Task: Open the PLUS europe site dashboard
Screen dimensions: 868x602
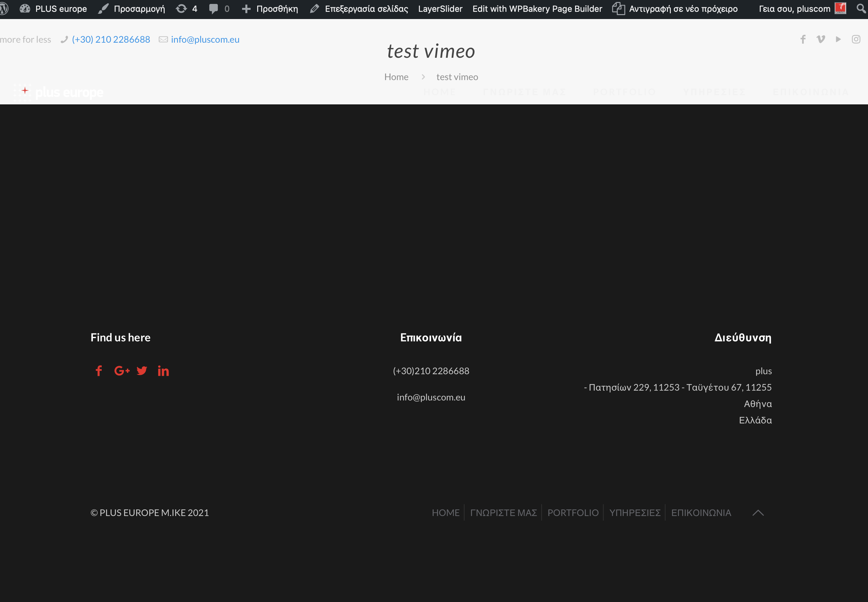Action: (53, 9)
